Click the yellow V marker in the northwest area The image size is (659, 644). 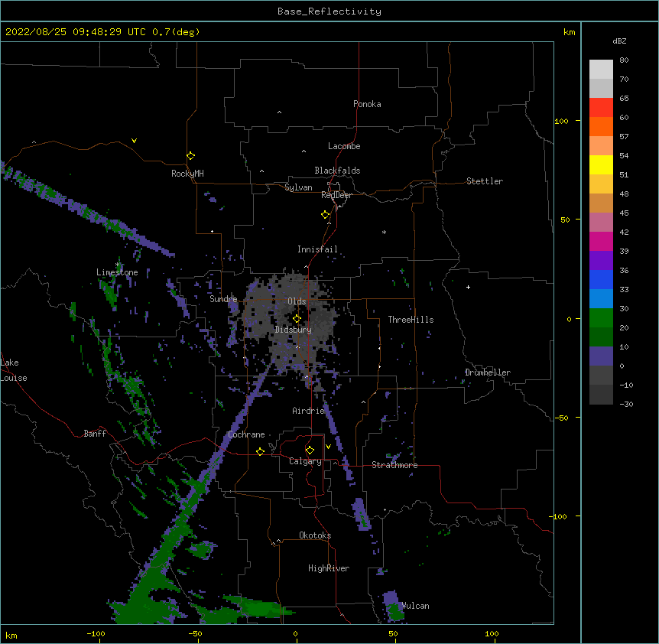coord(134,141)
